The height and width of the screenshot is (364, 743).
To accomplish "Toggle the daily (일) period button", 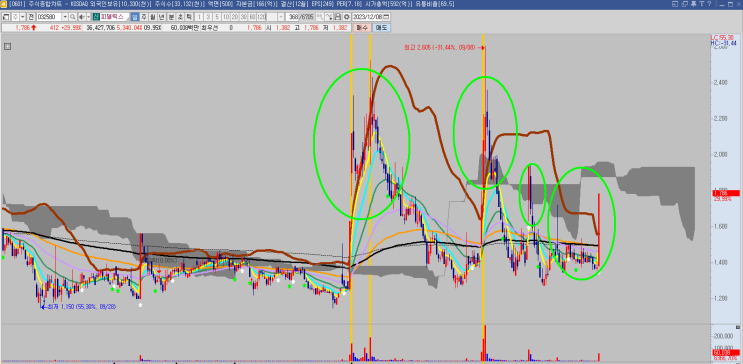I will (x=135, y=17).
